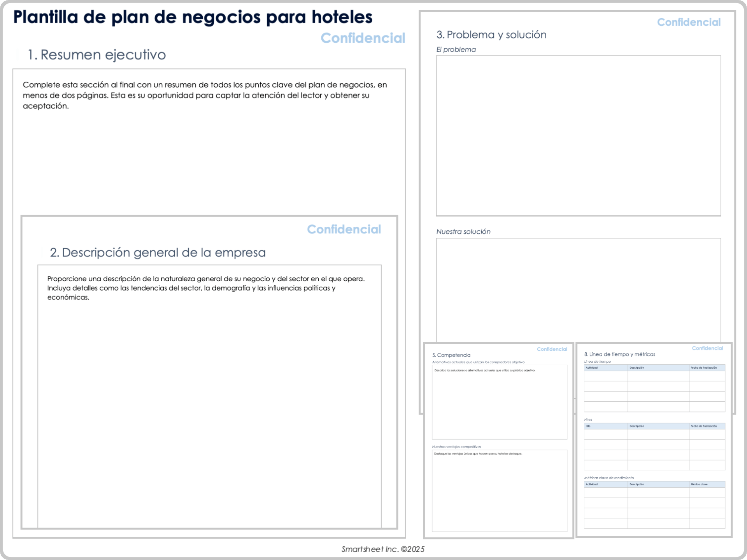The width and height of the screenshot is (747, 560).
Task: Click the text 'Destaque las ventajas únicas'
Action: (478, 453)
